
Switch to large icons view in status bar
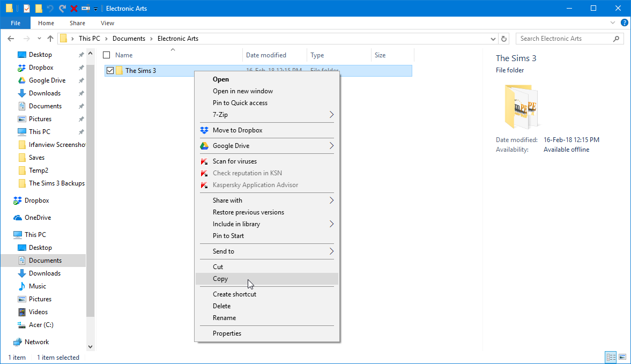[x=622, y=357]
